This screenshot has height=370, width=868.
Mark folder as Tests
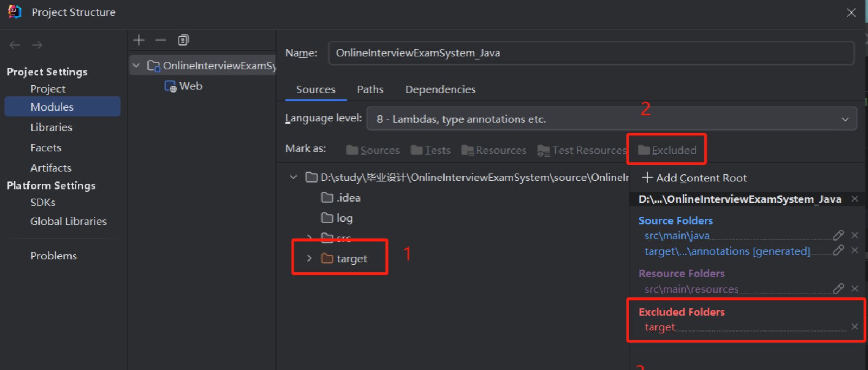[x=430, y=150]
